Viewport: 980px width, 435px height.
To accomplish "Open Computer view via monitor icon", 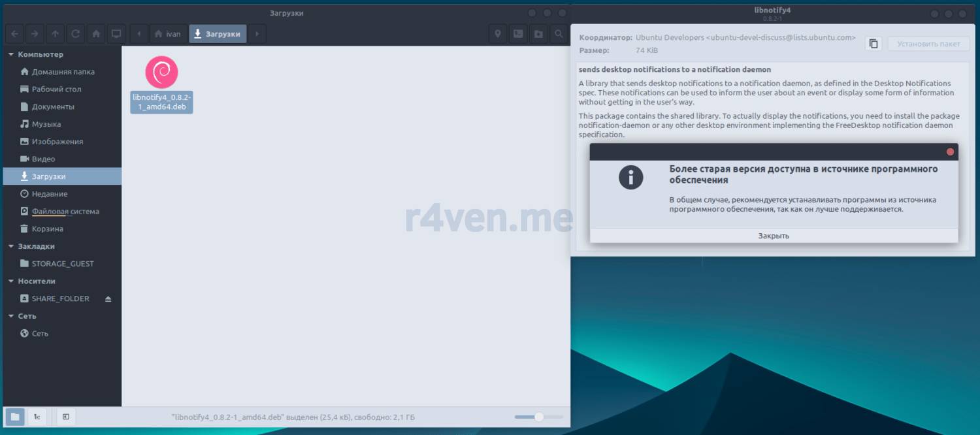I will pos(116,34).
